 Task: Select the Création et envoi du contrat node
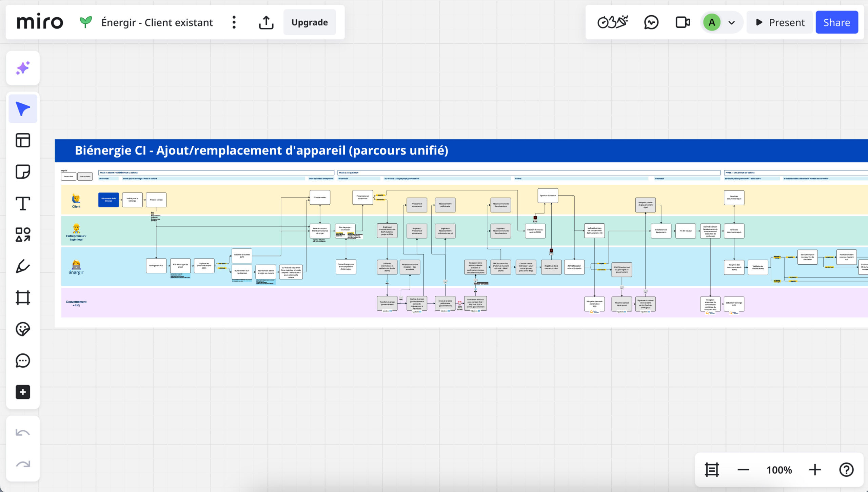click(x=535, y=231)
